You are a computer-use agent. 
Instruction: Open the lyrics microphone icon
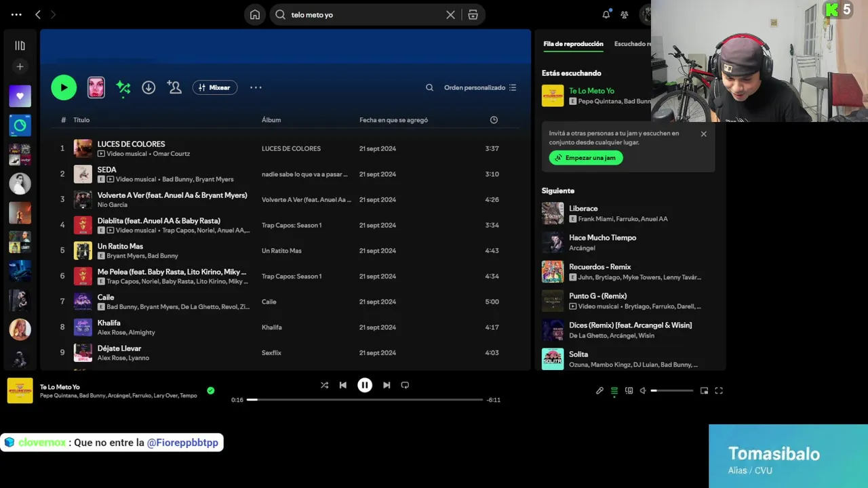pos(599,390)
